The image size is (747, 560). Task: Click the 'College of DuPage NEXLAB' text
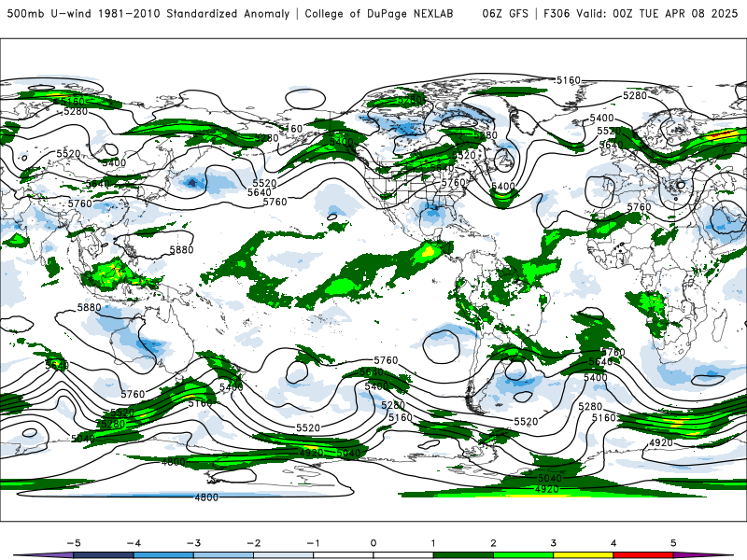379,14
